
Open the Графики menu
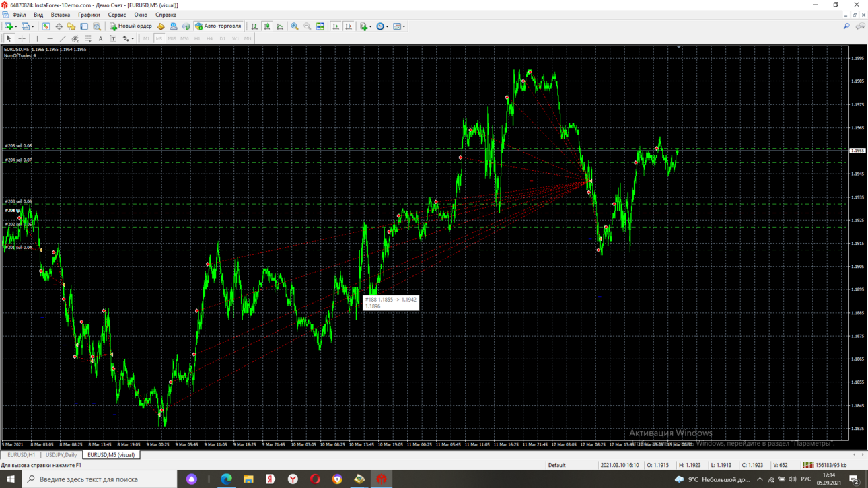click(x=89, y=15)
